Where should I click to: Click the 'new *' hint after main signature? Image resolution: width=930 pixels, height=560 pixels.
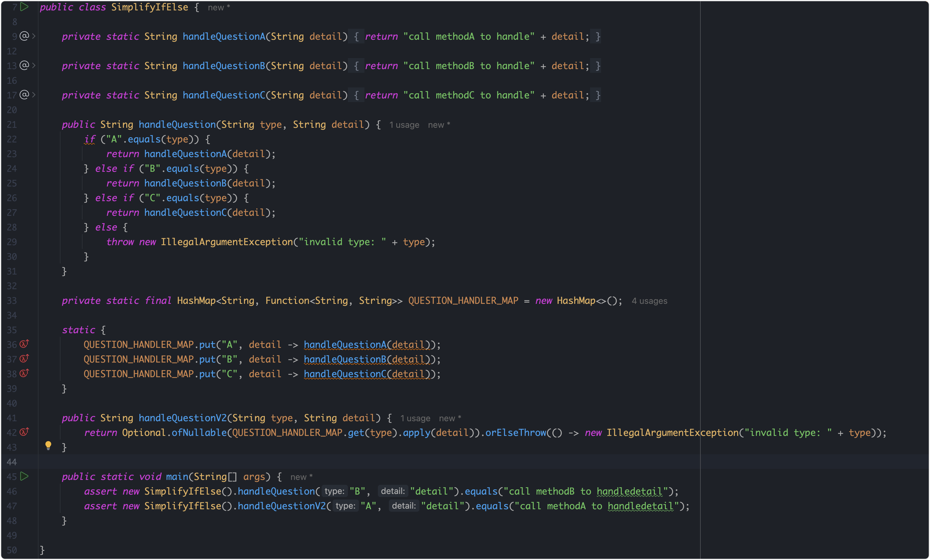(x=301, y=477)
